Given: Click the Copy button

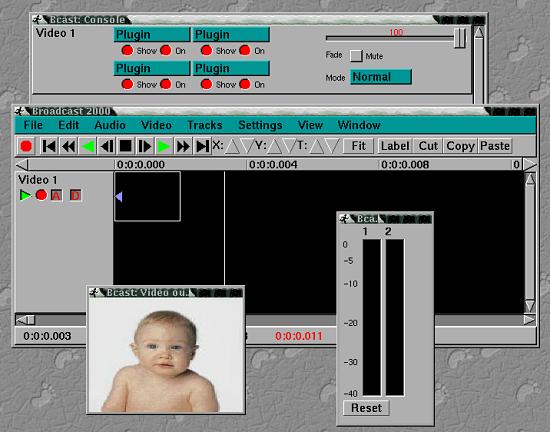Looking at the screenshot, I should pyautogui.click(x=461, y=146).
